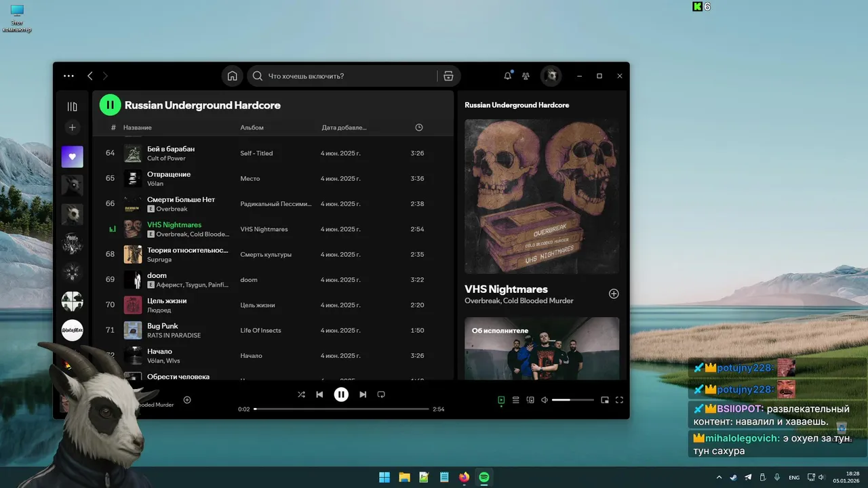Add VHS Nightmares to library in side panel
The image size is (868, 488).
[614, 293]
